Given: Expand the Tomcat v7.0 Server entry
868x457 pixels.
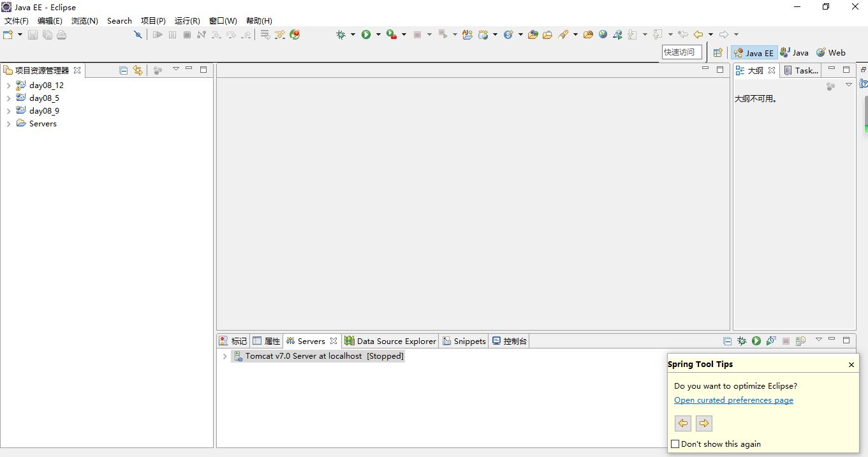Looking at the screenshot, I should [x=225, y=356].
